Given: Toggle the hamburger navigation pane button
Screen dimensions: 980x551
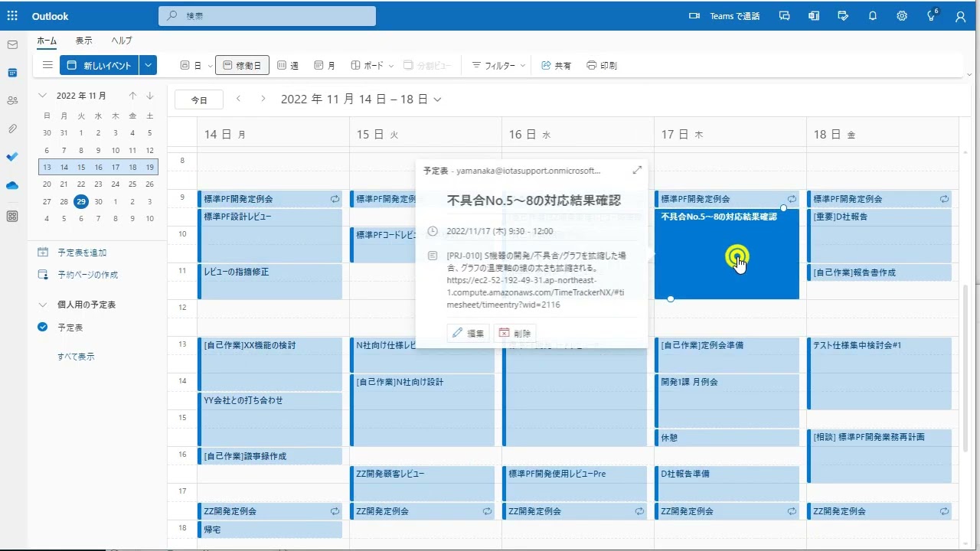Looking at the screenshot, I should coord(47,65).
